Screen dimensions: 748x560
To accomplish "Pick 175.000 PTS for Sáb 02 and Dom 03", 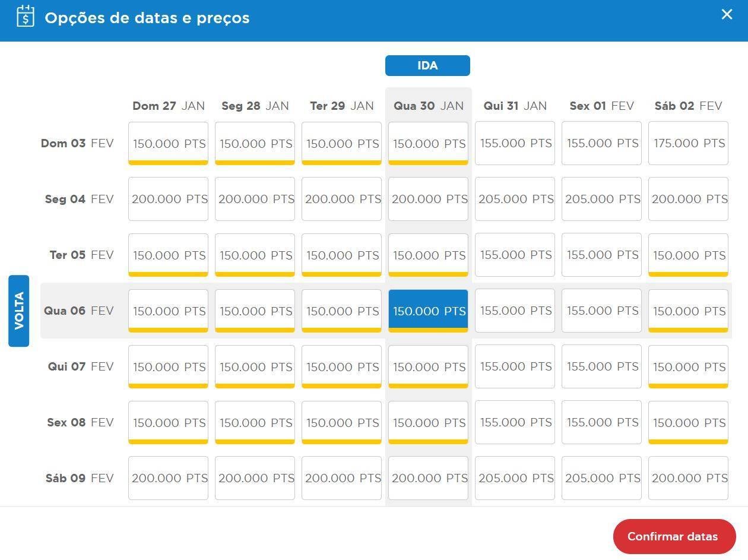I will (x=688, y=143).
